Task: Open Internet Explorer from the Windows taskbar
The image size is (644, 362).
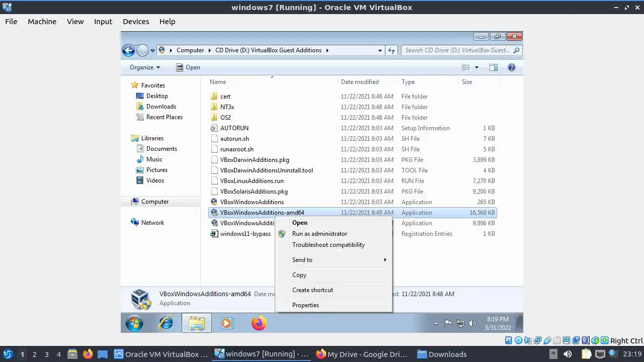Action: pyautogui.click(x=166, y=323)
